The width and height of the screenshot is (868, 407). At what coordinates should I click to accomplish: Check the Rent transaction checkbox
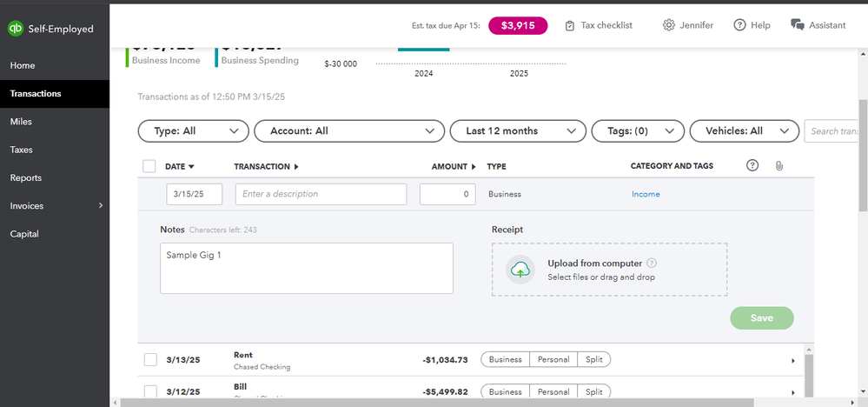pyautogui.click(x=150, y=359)
